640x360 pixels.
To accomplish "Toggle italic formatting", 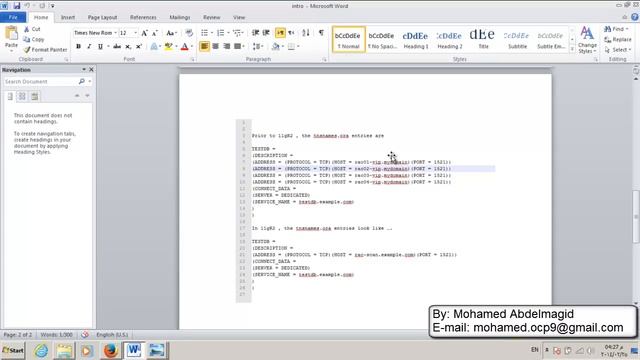I will coord(89,47).
